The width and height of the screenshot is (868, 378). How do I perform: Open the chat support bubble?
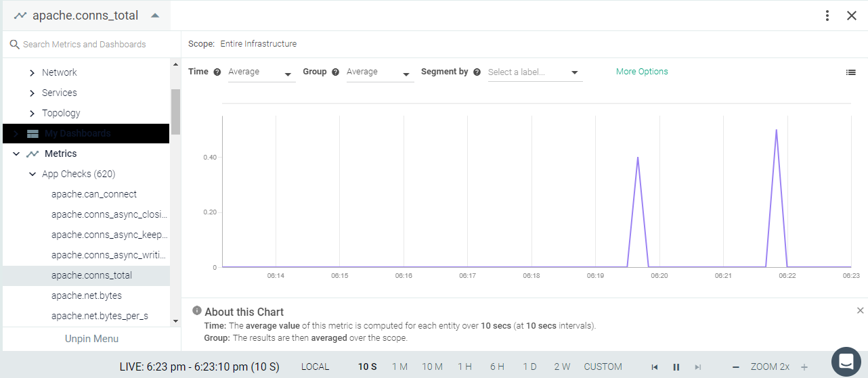coord(845,361)
